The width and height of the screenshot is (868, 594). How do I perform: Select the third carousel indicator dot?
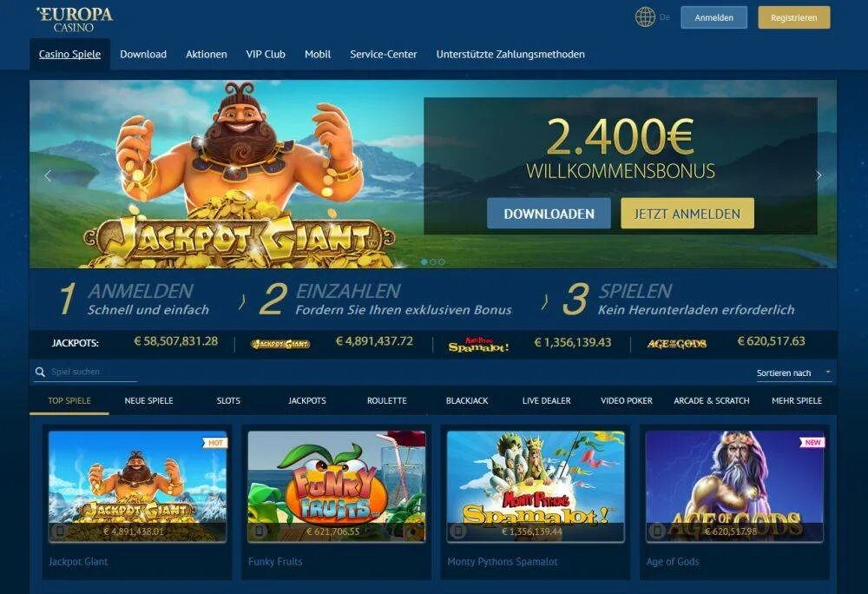442,262
